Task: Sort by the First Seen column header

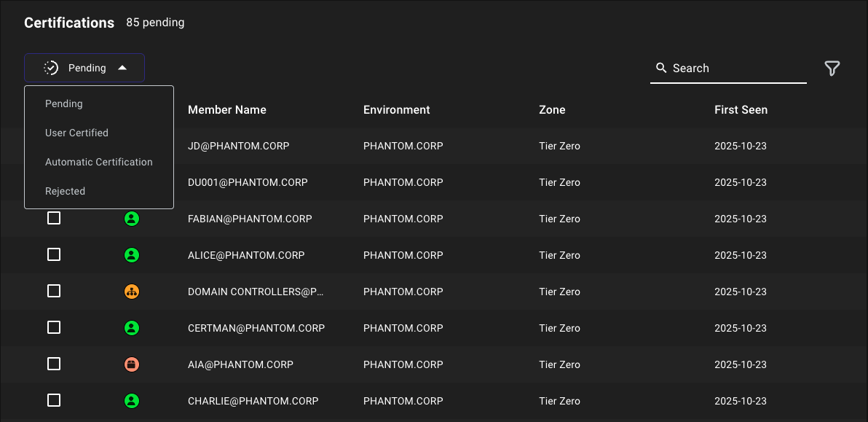Action: click(x=741, y=109)
